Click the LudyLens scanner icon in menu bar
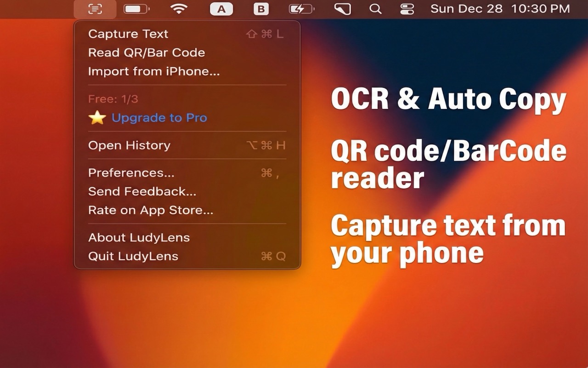The image size is (588, 368). click(95, 9)
